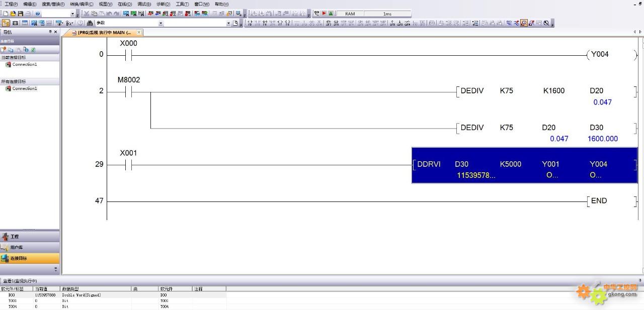Image resolution: width=644 pixels, height=310 pixels.
Task: Click the blue help question mark icon
Action: [x=38, y=14]
